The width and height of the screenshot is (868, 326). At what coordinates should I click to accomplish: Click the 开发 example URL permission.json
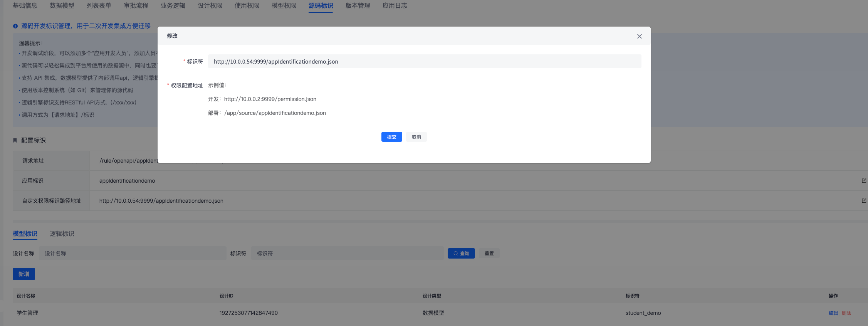coord(270,99)
